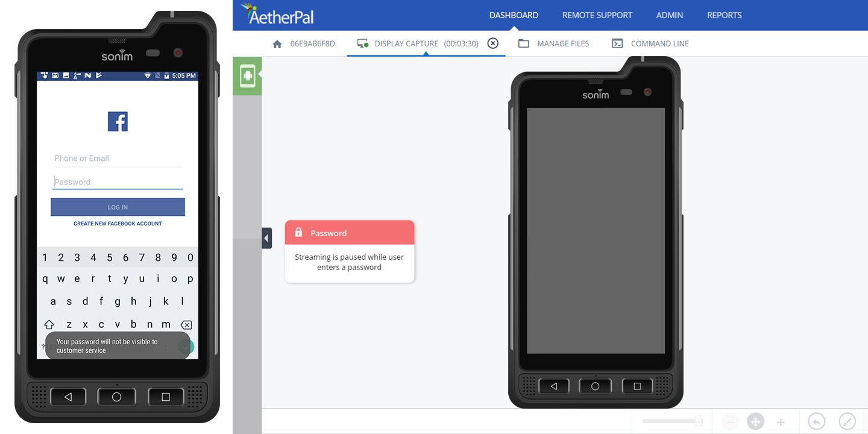Click the session timer (00:03:30)
Screen dimensions: 868x434
tap(461, 43)
